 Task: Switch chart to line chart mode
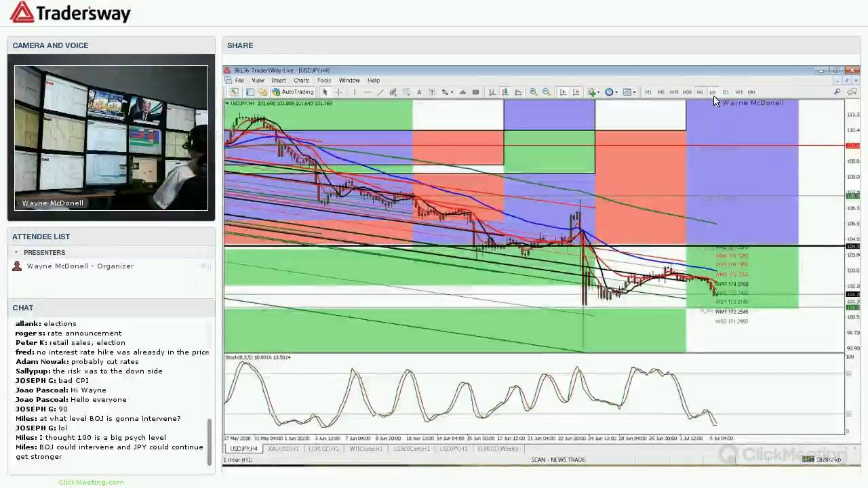518,92
